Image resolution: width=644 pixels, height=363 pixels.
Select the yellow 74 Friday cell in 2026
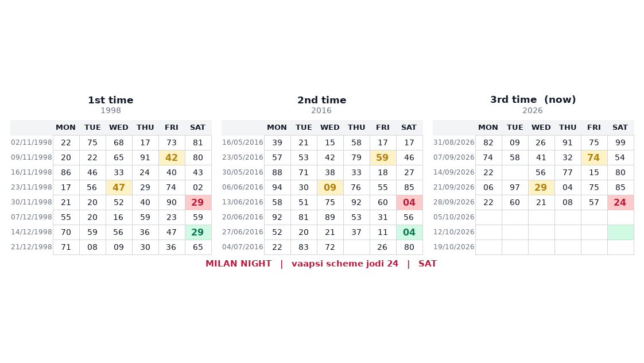point(594,157)
